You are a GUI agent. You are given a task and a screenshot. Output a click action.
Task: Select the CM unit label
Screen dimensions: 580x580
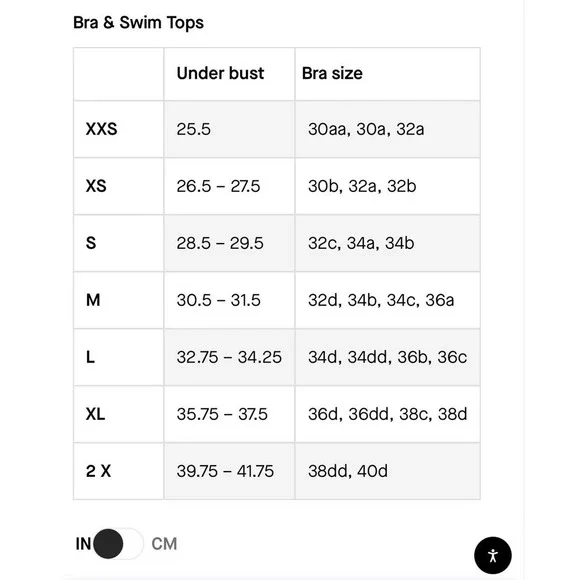[x=164, y=544]
